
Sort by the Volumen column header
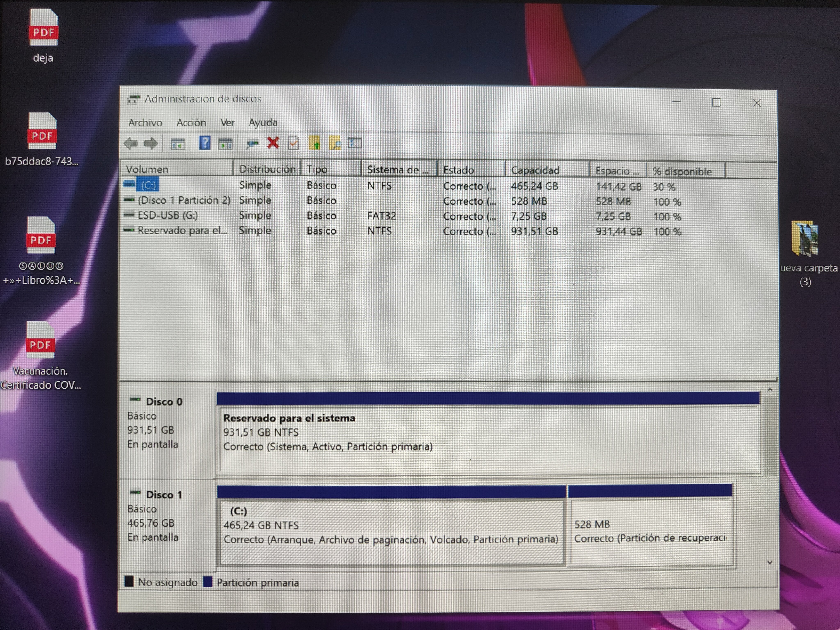177,169
